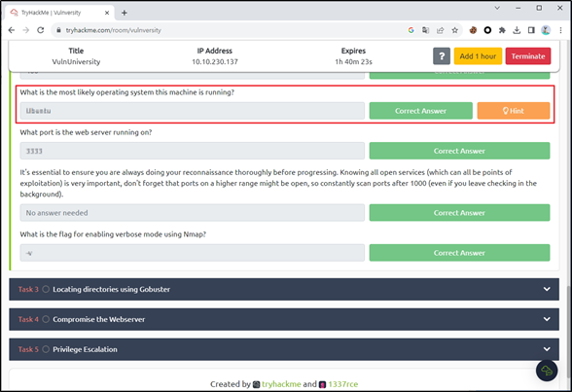Click the browser forward arrow
This screenshot has height=392, width=572.
(x=25, y=30)
